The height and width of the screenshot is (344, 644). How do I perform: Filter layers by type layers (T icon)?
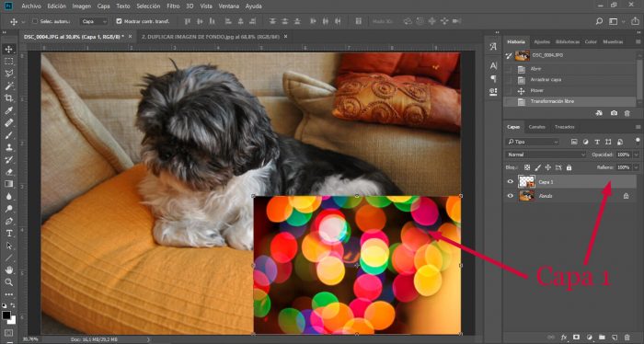597,142
